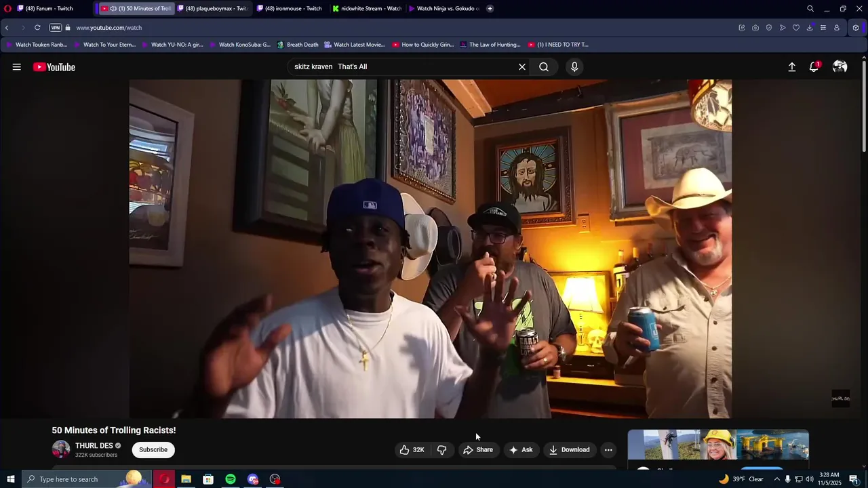Bookmark the page with the heart icon
868x488 pixels.
click(796, 28)
